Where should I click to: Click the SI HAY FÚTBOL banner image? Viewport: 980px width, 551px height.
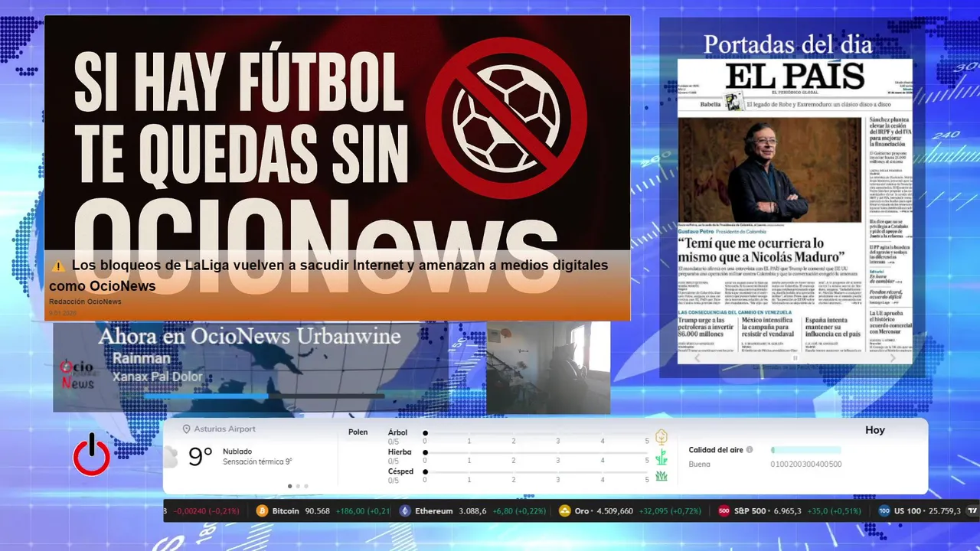(x=337, y=134)
